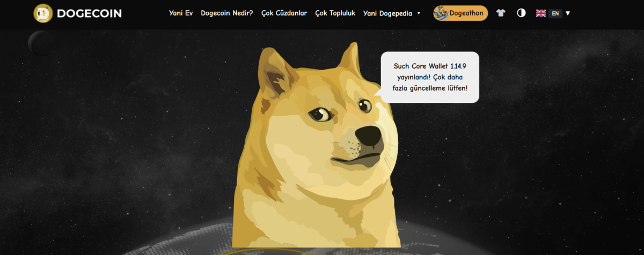Click the Dogecoin coin logo icon
The height and width of the screenshot is (255, 644).
click(43, 13)
